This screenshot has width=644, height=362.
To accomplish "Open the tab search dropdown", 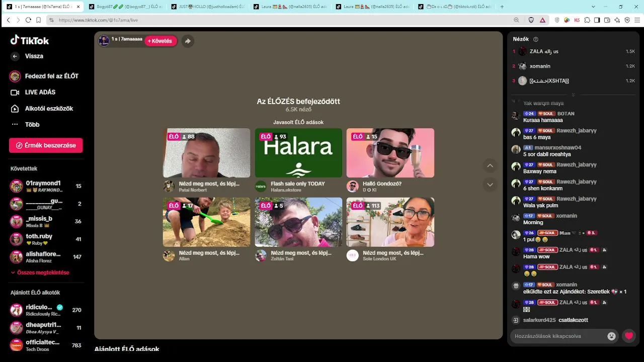I will pos(593,7).
